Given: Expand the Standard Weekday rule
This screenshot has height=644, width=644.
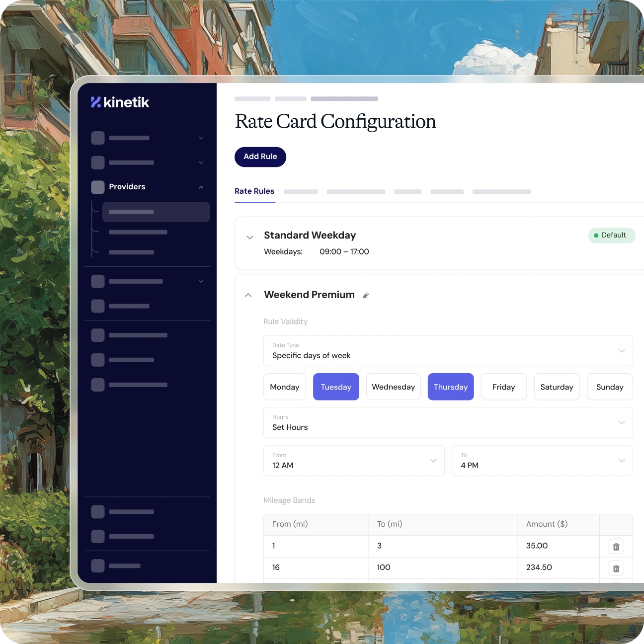Looking at the screenshot, I should pos(250,238).
